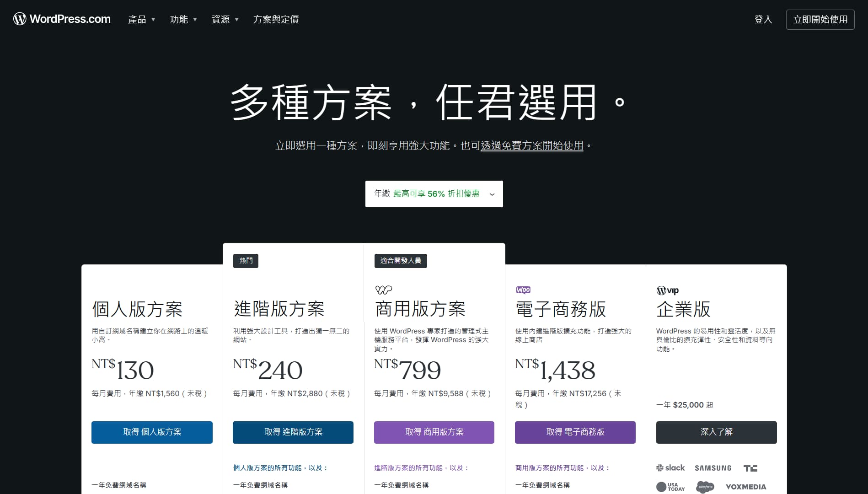Expand the 功能 menu
This screenshot has height=494, width=868.
pyautogui.click(x=183, y=19)
